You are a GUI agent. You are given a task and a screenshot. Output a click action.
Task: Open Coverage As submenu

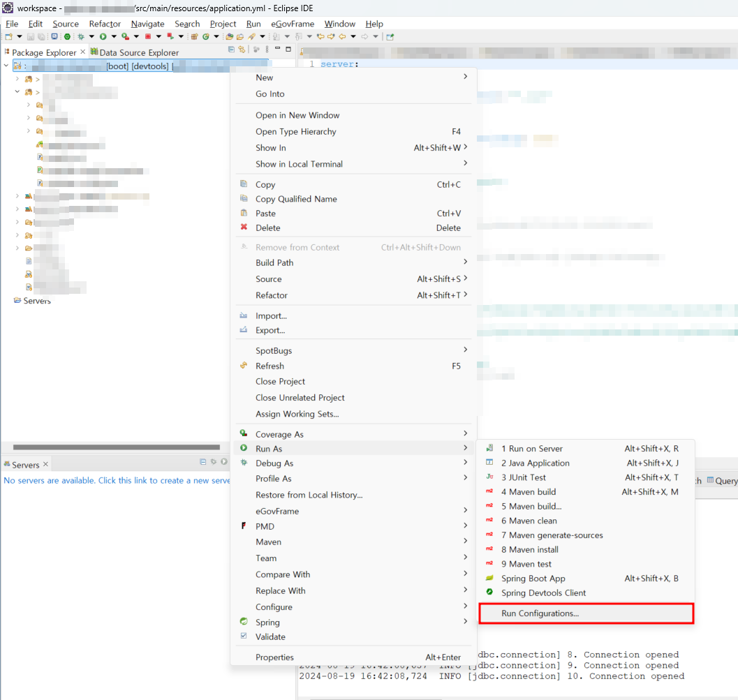tap(353, 434)
